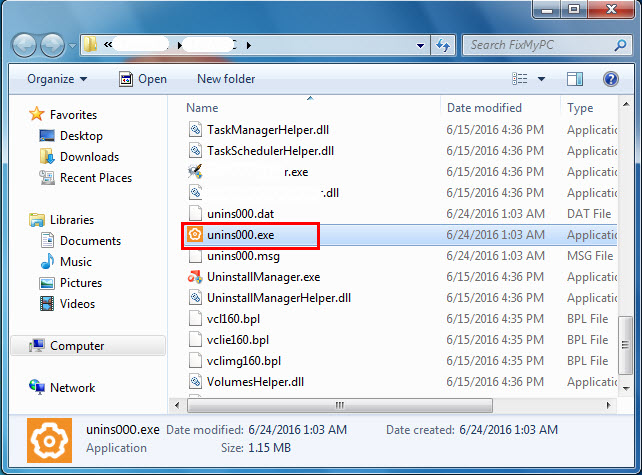
Task: Click the unins000.exe orange gear icon
Action: (x=194, y=235)
